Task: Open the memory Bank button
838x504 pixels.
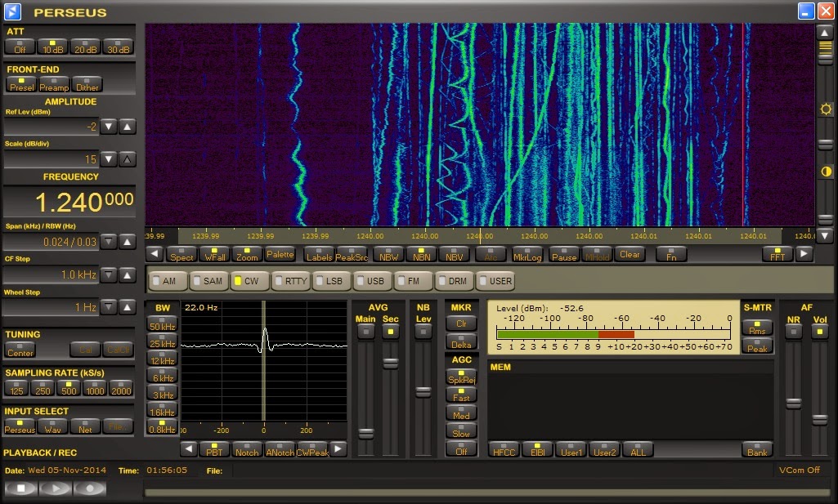Action: 757,450
